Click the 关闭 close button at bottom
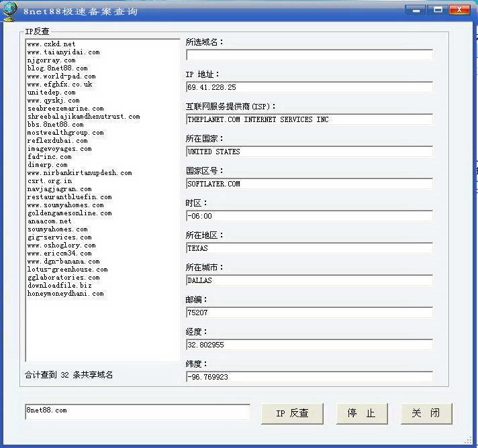Screen dimensions: 478x448 click(x=426, y=413)
